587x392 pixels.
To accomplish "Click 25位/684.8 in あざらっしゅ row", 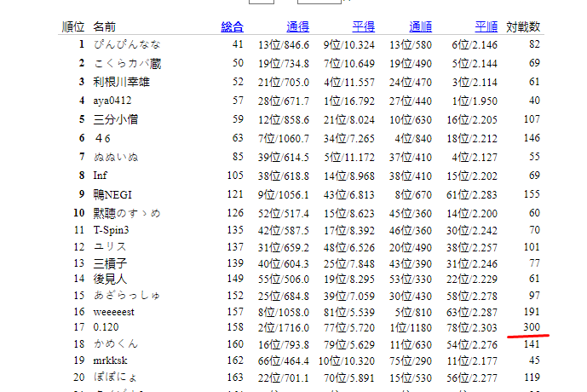I will tap(284, 297).
